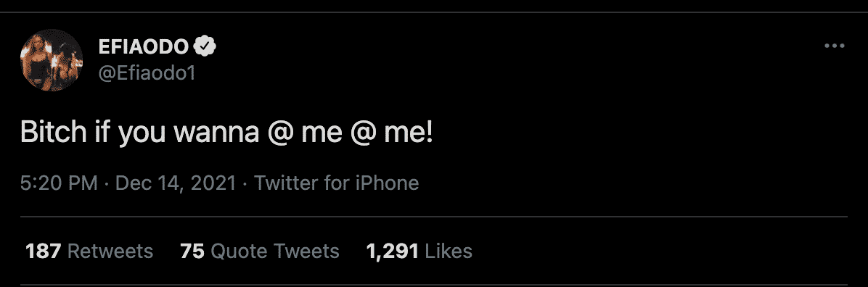Viewport: 868px width, 287px height.
Task: Visit the @Efiaodo1 handle link
Action: coord(147,74)
